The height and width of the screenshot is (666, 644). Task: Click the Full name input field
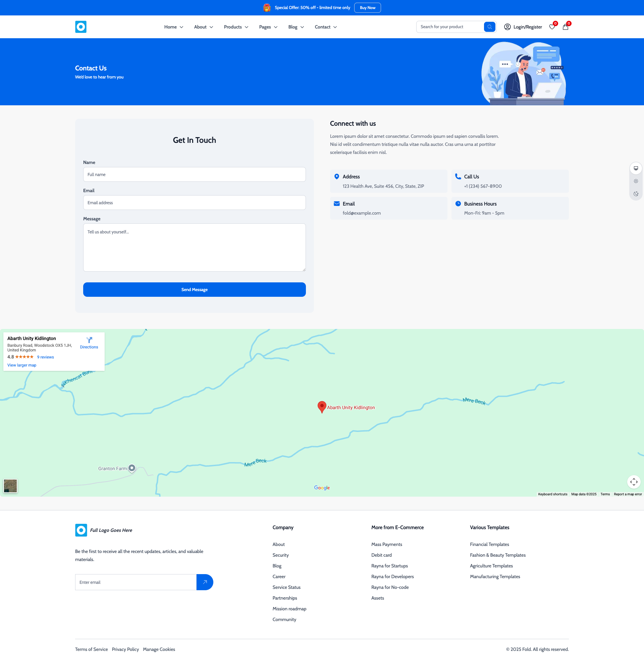(x=195, y=174)
